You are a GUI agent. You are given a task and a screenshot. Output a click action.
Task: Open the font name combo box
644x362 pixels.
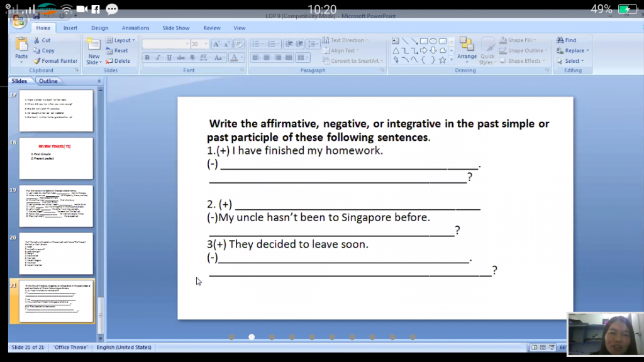[166, 44]
